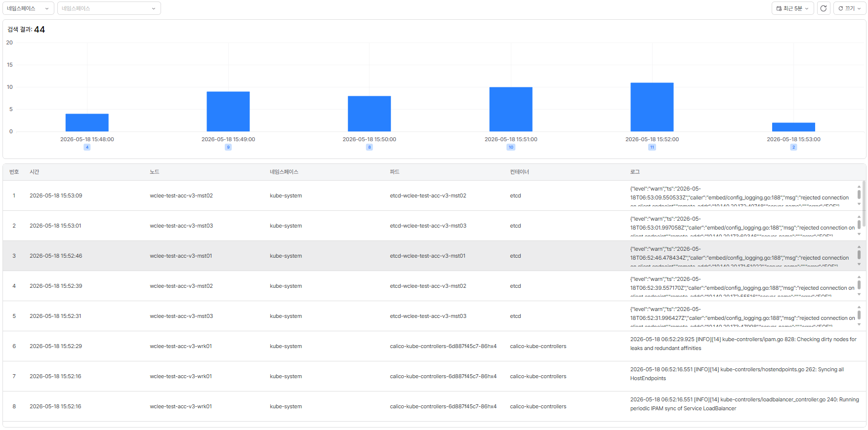Click the count badge 2 under 15:53:00
868x430 pixels.
793,147
